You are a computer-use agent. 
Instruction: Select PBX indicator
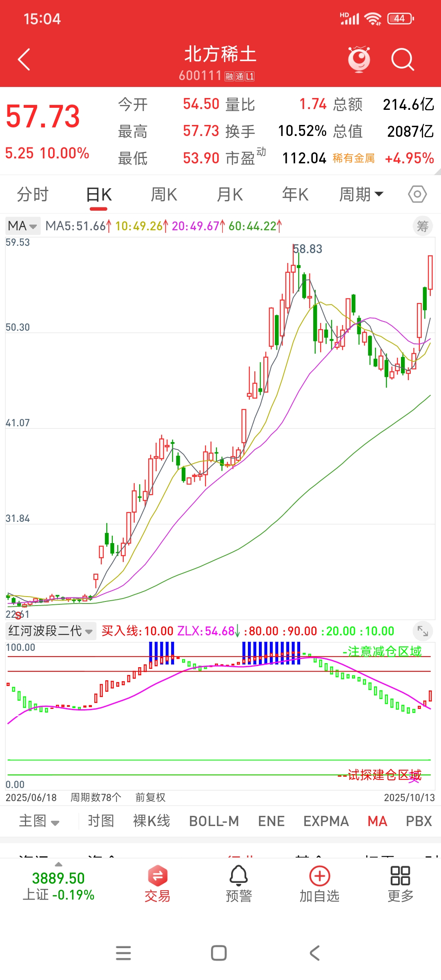pyautogui.click(x=419, y=821)
